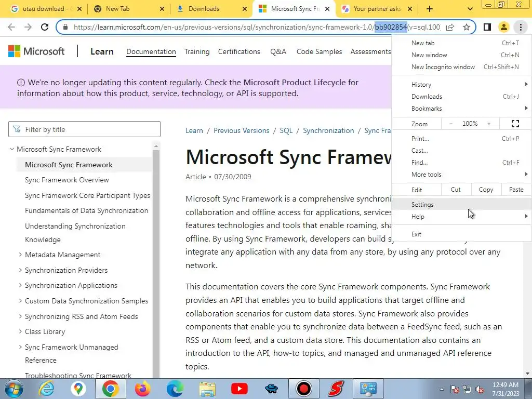Click the network tray icon

(x=467, y=389)
